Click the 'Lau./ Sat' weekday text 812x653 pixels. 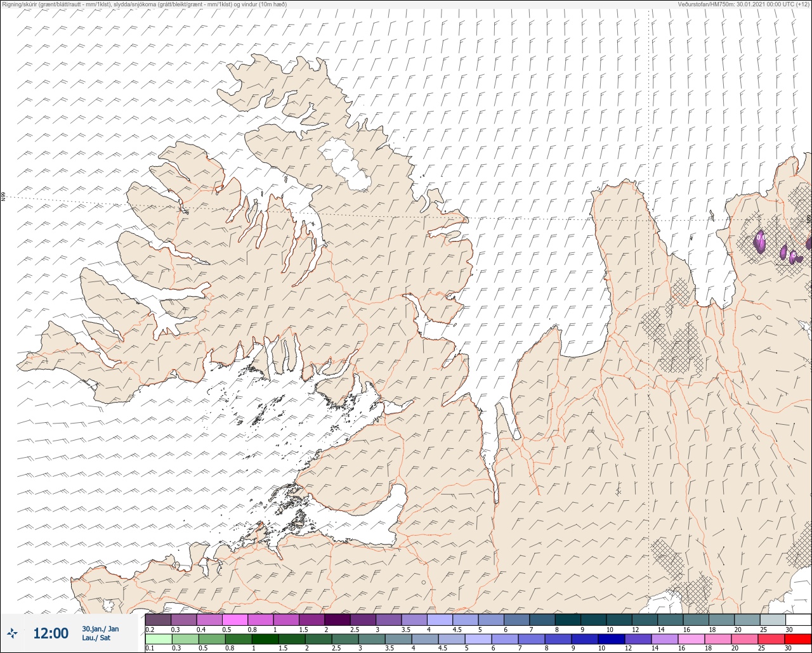(x=96, y=638)
